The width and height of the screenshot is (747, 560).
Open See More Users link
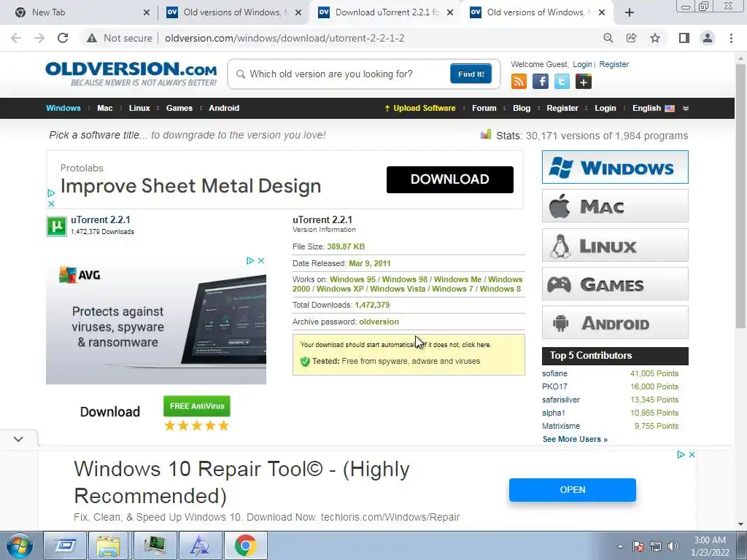coord(575,439)
